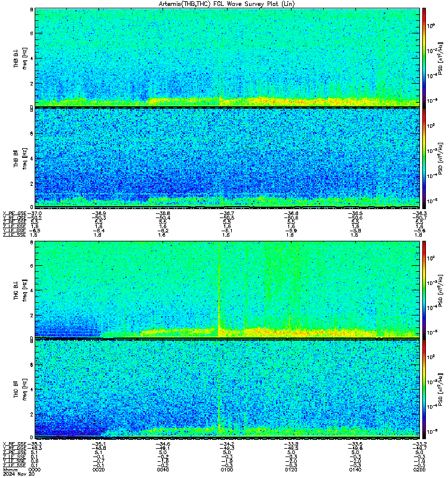Click the THC Y position value '-48.3'
Viewport: 448px width, 478px height.
35,448
